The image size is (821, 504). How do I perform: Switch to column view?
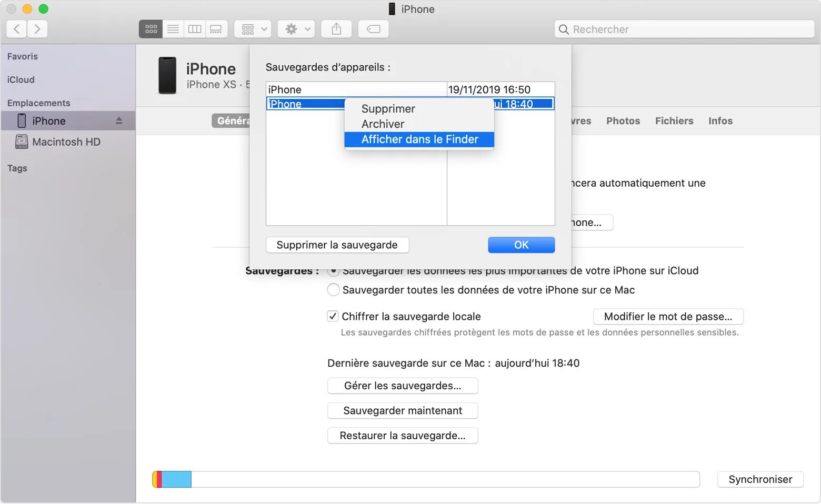click(x=195, y=29)
